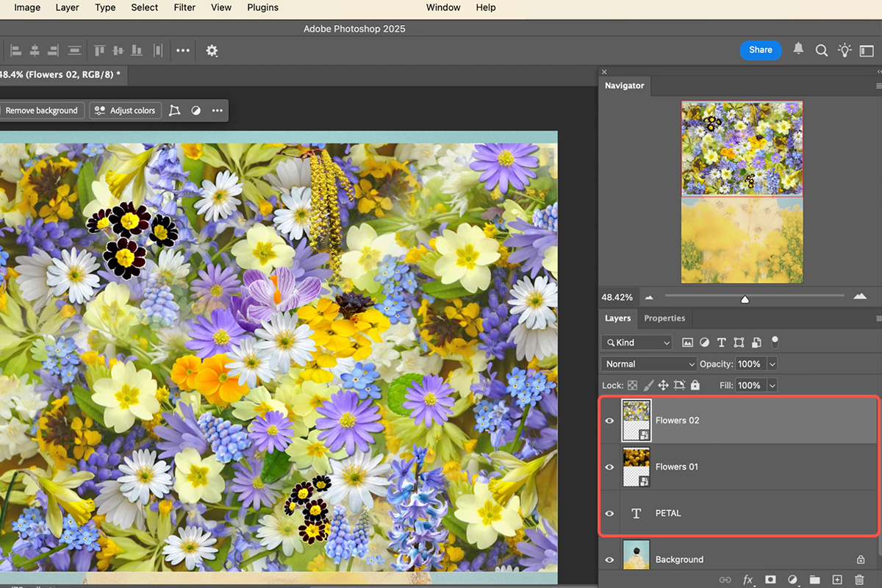Click the trash icon to delete layer

coord(860,580)
